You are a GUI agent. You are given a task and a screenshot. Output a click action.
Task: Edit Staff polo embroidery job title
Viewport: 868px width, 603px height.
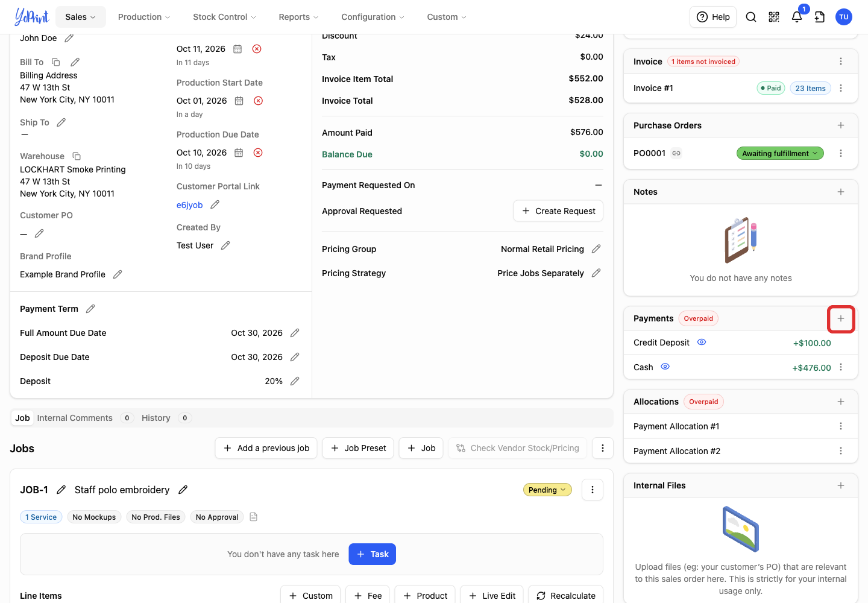click(183, 490)
